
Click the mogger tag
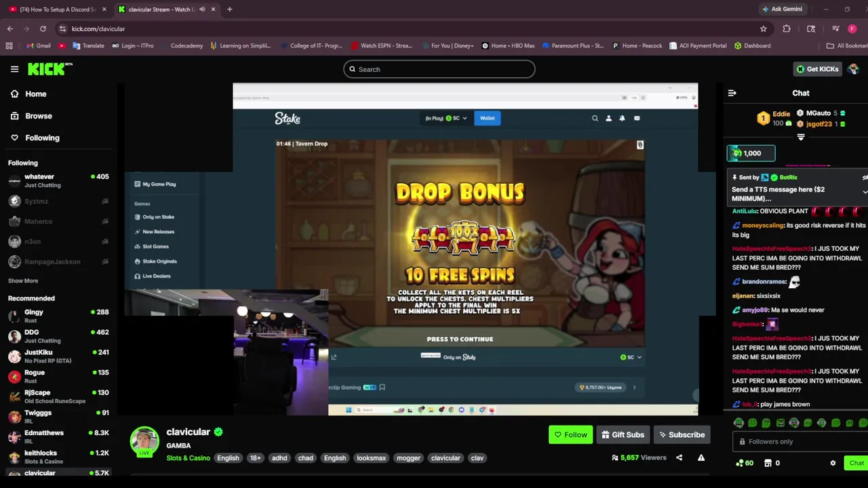click(408, 457)
